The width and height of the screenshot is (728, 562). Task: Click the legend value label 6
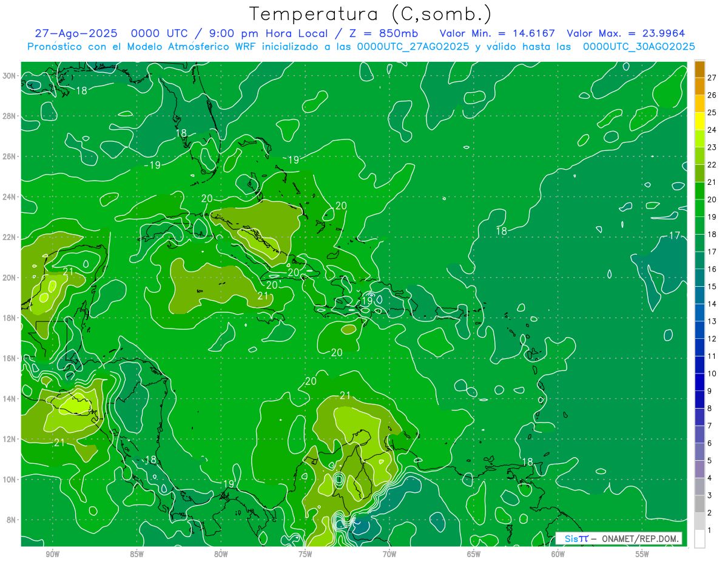pyautogui.click(x=710, y=443)
